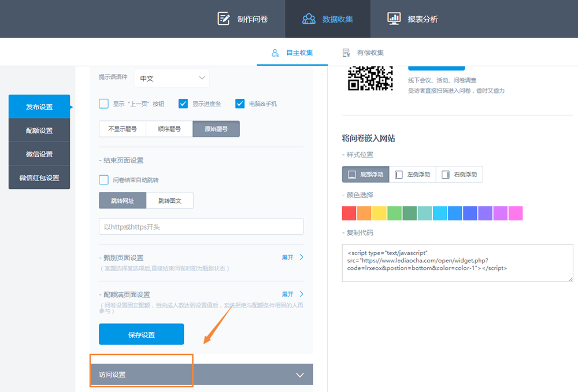Image resolution: width=578 pixels, height=392 pixels.
Task: Switch to 有偿收集 sub-tab
Action: [363, 53]
